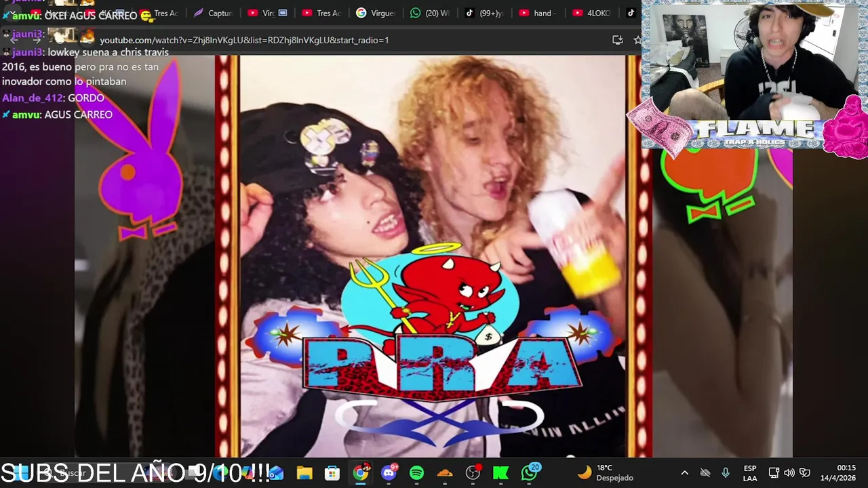Open the Outlook mail app in the taskbar
Viewport: 868px width, 488px height.
pos(277,472)
